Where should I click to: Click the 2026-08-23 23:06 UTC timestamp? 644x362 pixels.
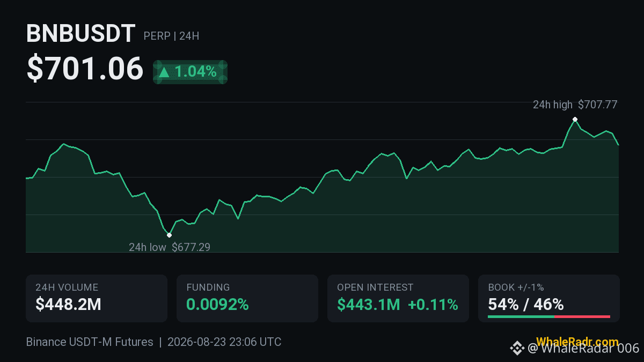point(224,342)
